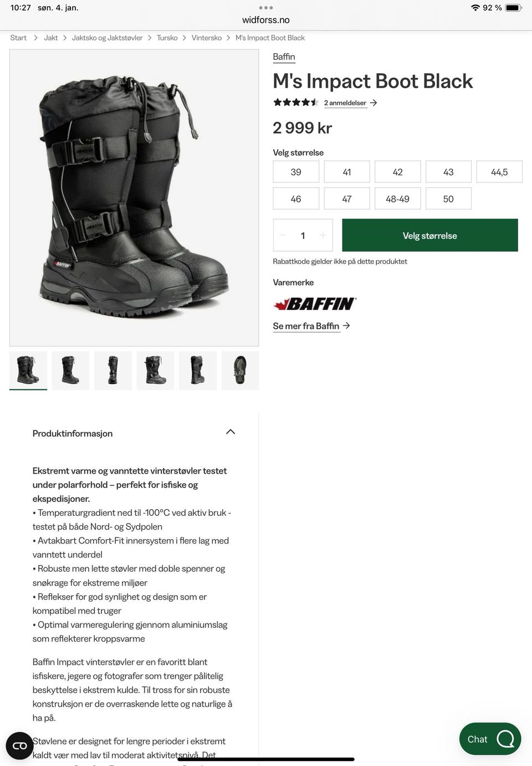The image size is (532, 766).
Task: Collapse the Produktinformasjon section
Action: point(231,432)
